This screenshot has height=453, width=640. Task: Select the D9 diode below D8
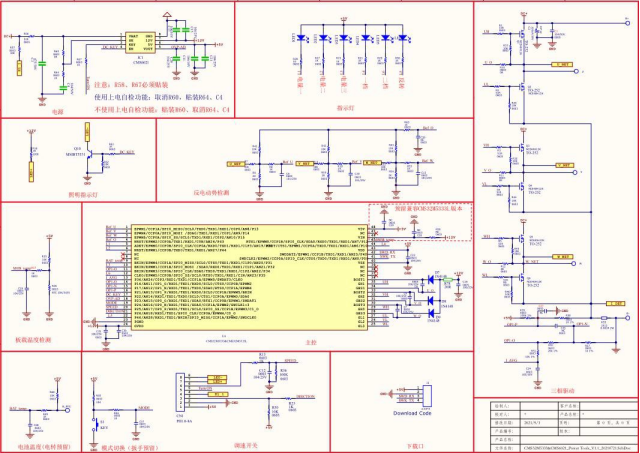click(x=431, y=314)
